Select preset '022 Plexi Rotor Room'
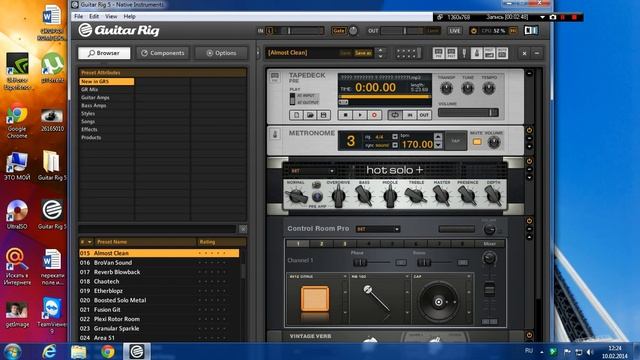The height and width of the screenshot is (360, 640). [159, 319]
